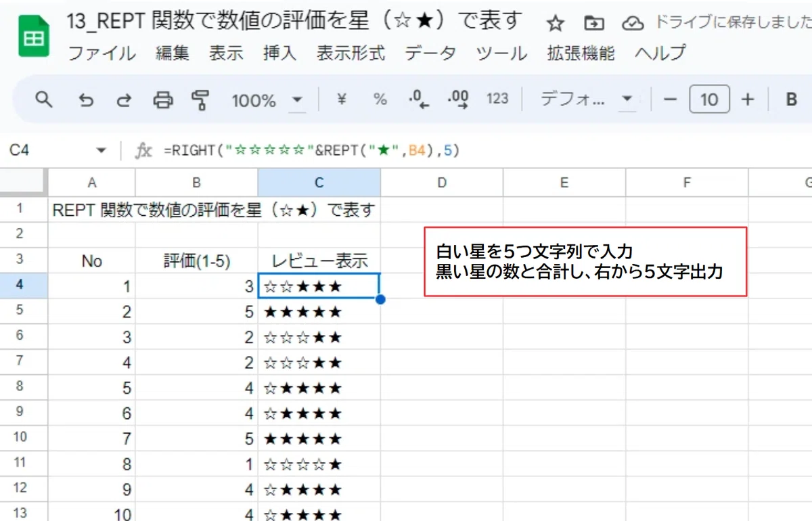Open the 表示形式 menu
Image resolution: width=812 pixels, height=521 pixels.
coord(351,53)
